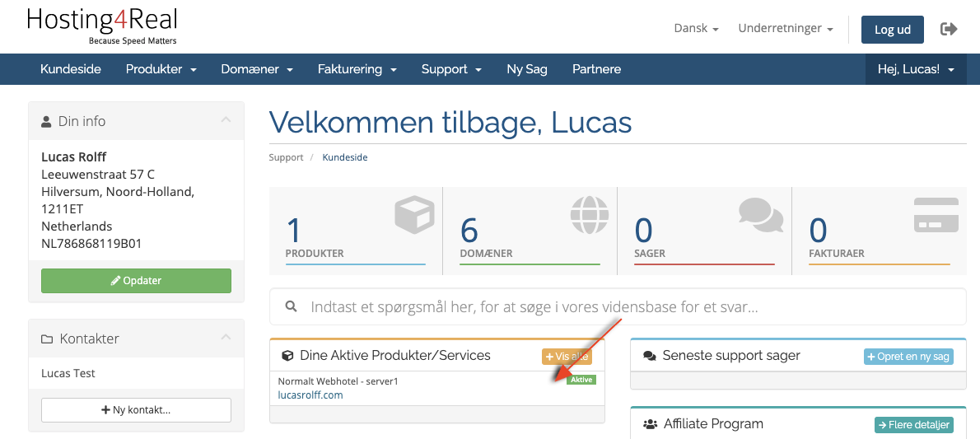Viewport: 980px width, 439px height.
Task: Click the VAT number NL786868119B01
Action: click(91, 243)
